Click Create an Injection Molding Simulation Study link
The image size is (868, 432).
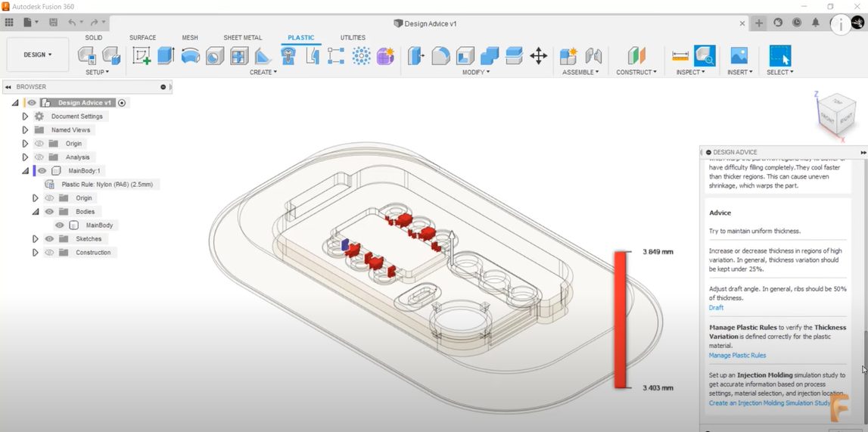(770, 402)
